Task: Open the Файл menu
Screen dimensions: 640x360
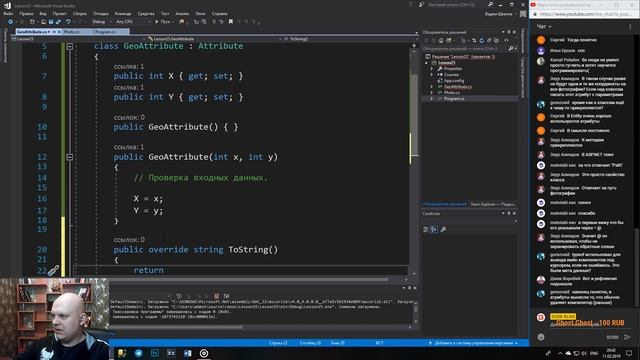Action: coord(8,13)
